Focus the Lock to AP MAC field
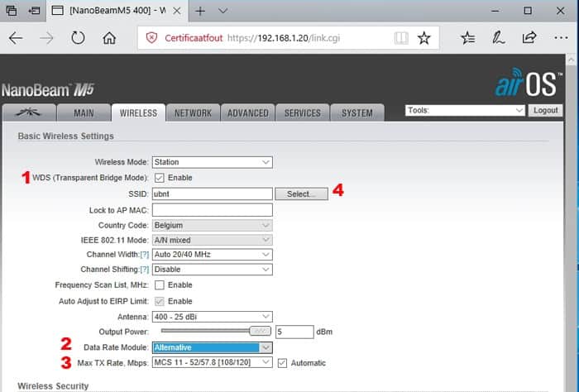 coord(213,210)
